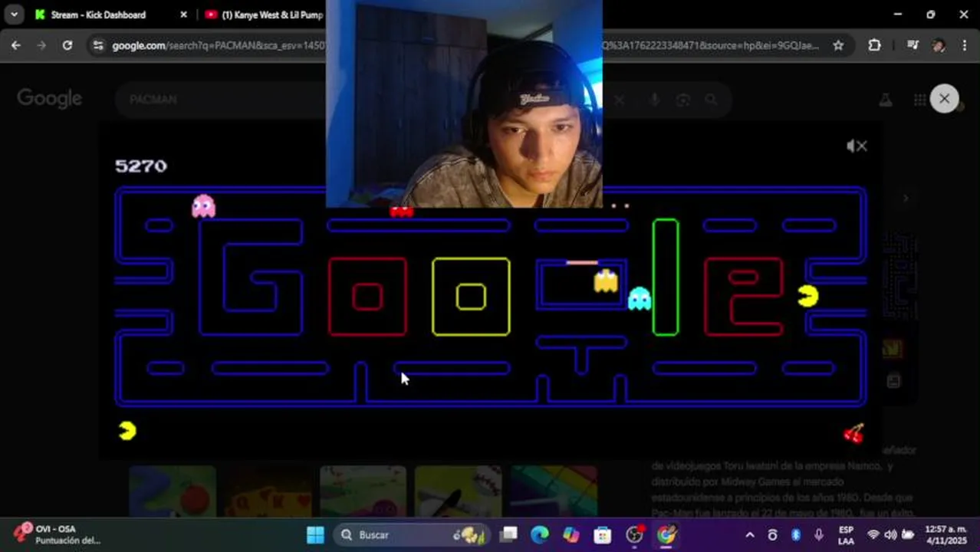View site information icon in address bar

tap(97, 45)
